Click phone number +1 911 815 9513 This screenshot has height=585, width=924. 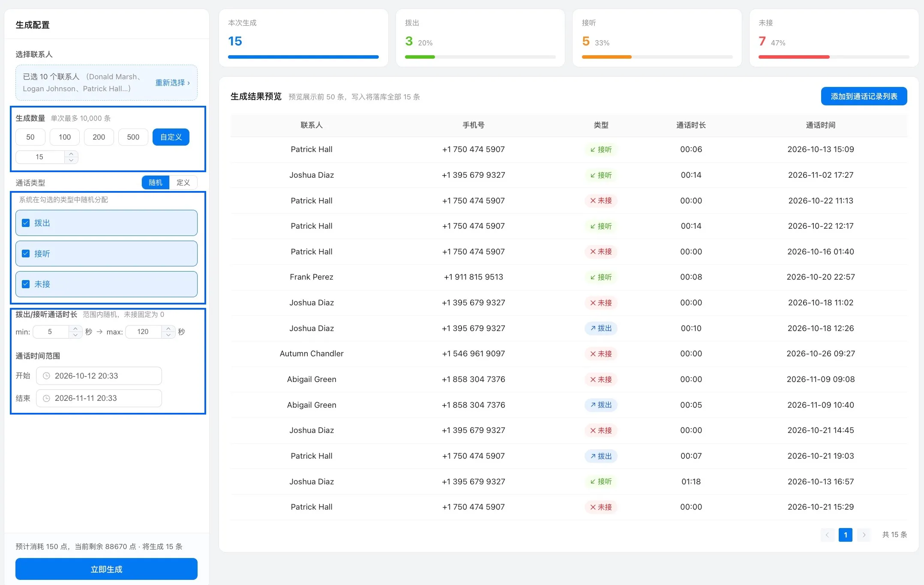coord(473,277)
